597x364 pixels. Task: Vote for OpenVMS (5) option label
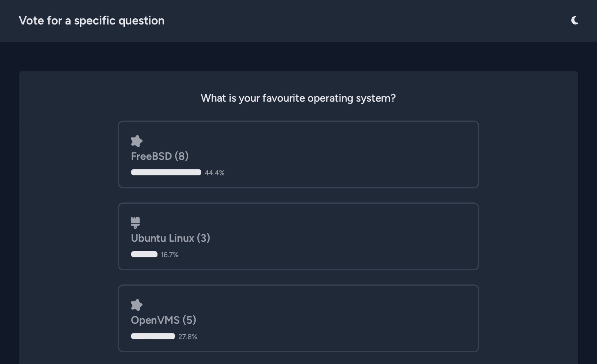coord(163,320)
